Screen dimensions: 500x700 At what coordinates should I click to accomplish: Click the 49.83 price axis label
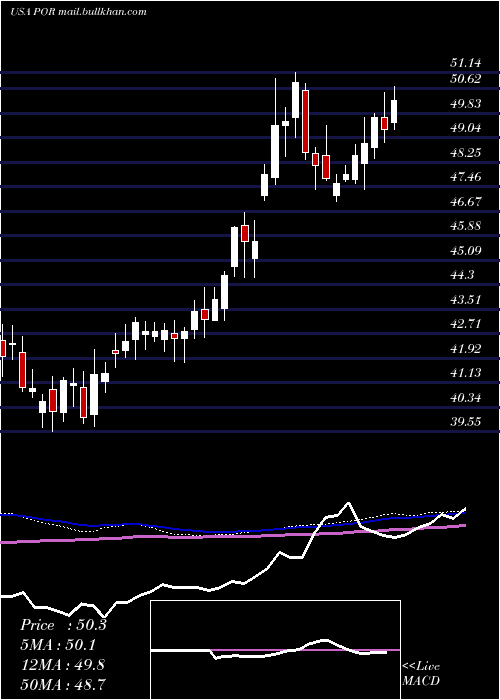point(465,104)
